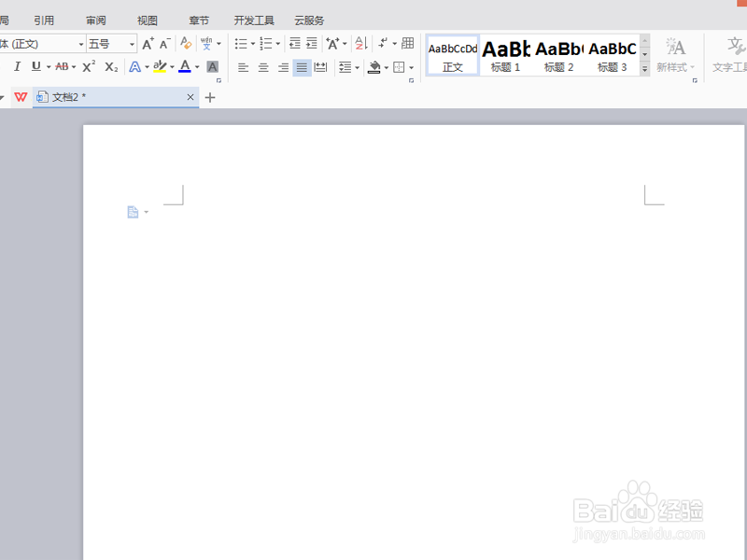Click the 新样式 button
747x560 pixels.
click(675, 55)
